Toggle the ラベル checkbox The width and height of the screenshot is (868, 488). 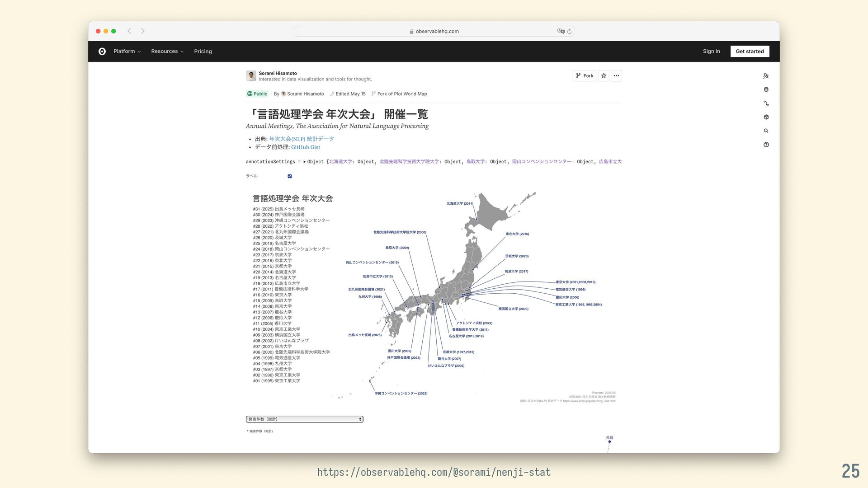pyautogui.click(x=290, y=176)
